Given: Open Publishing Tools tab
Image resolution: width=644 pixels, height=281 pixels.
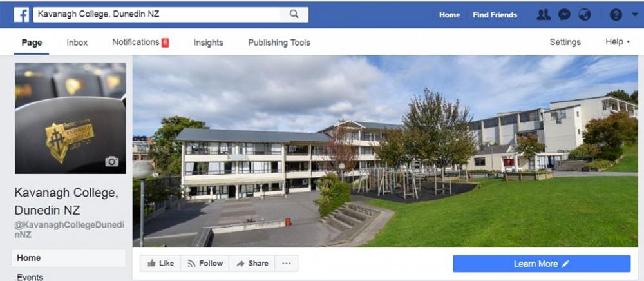Looking at the screenshot, I should coord(279,43).
